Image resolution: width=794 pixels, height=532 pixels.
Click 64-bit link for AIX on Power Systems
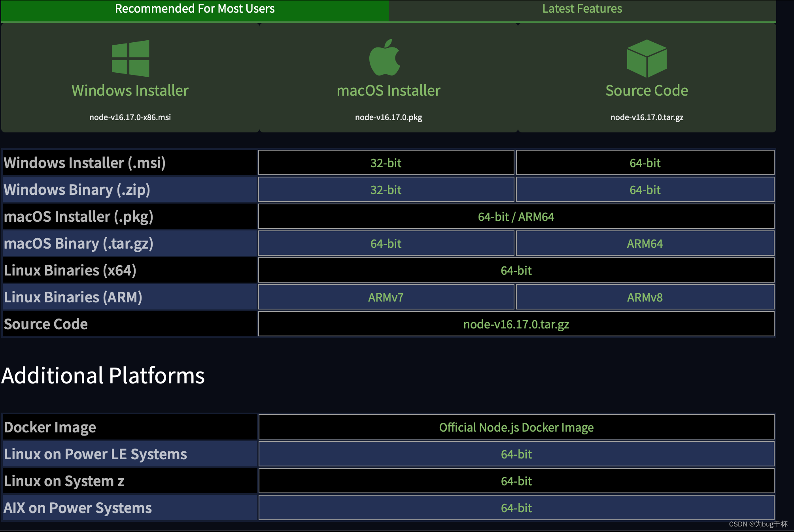(x=516, y=508)
